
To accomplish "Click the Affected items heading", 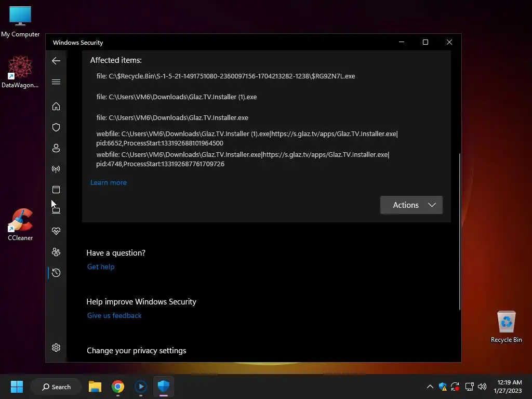I will coord(116,60).
